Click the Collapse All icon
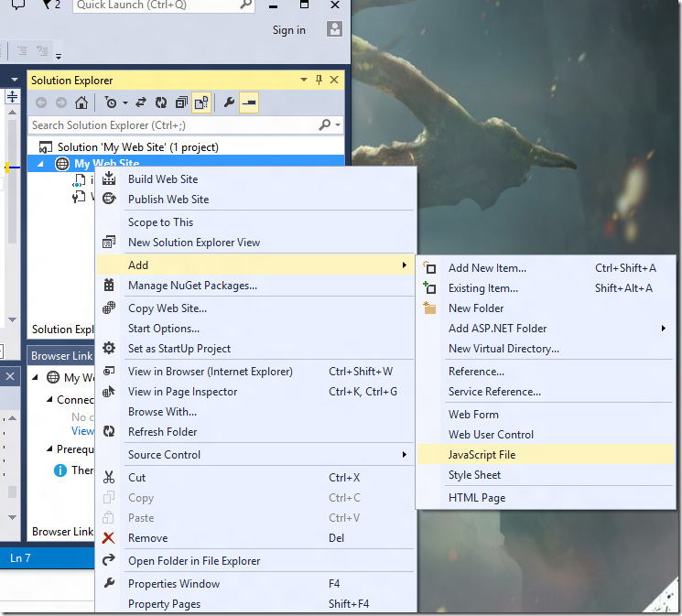 coord(181,103)
